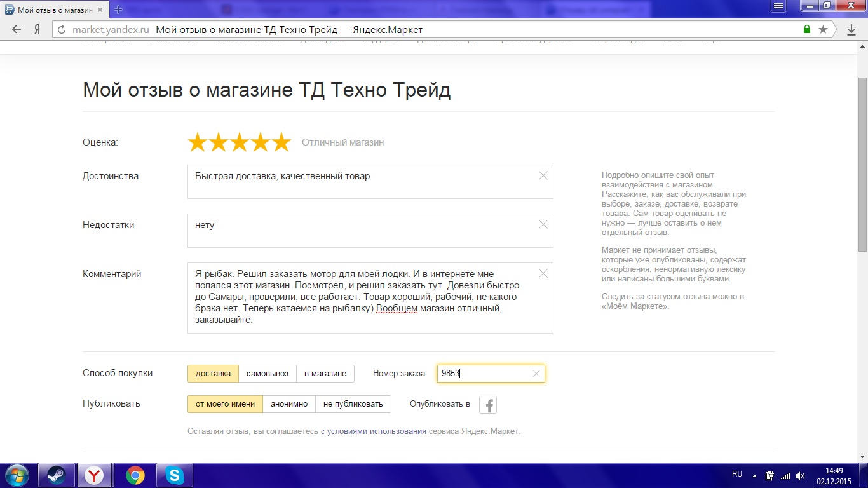
Task: Open a new browser tab
Action: [118, 10]
